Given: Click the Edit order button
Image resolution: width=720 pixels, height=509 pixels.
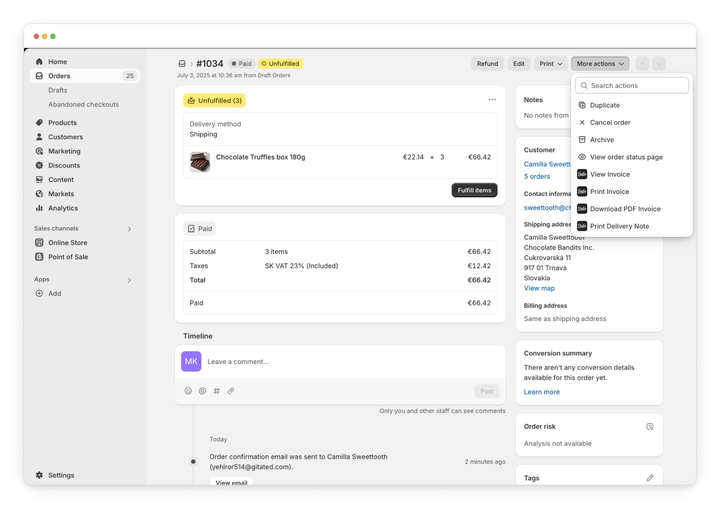Looking at the screenshot, I should pyautogui.click(x=519, y=64).
